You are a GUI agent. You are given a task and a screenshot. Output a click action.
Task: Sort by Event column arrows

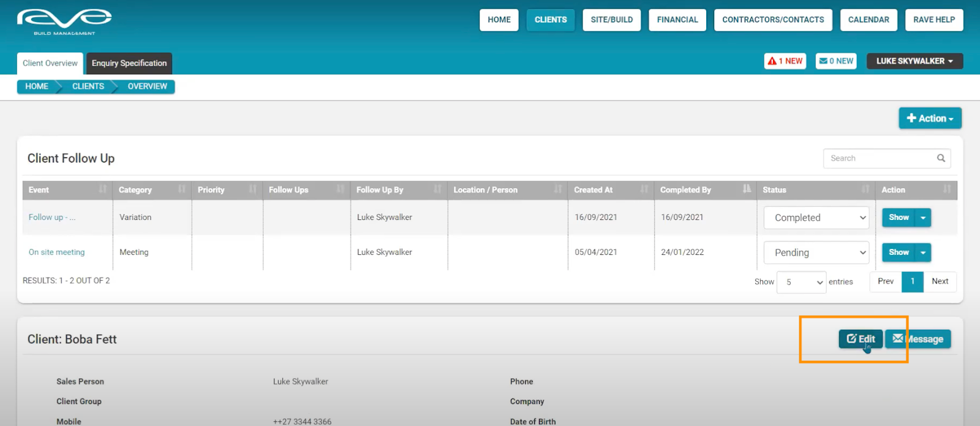(103, 189)
